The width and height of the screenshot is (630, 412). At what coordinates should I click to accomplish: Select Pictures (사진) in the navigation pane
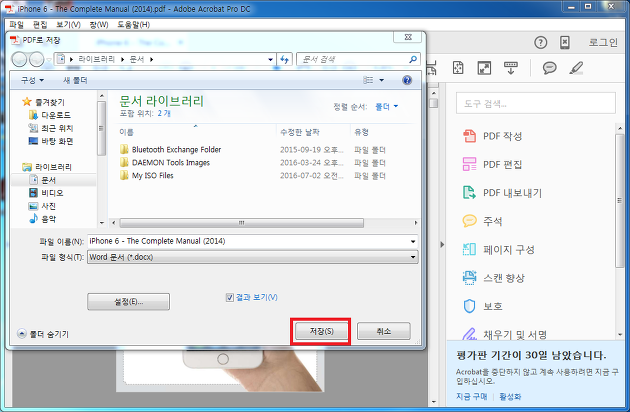pyautogui.click(x=43, y=206)
